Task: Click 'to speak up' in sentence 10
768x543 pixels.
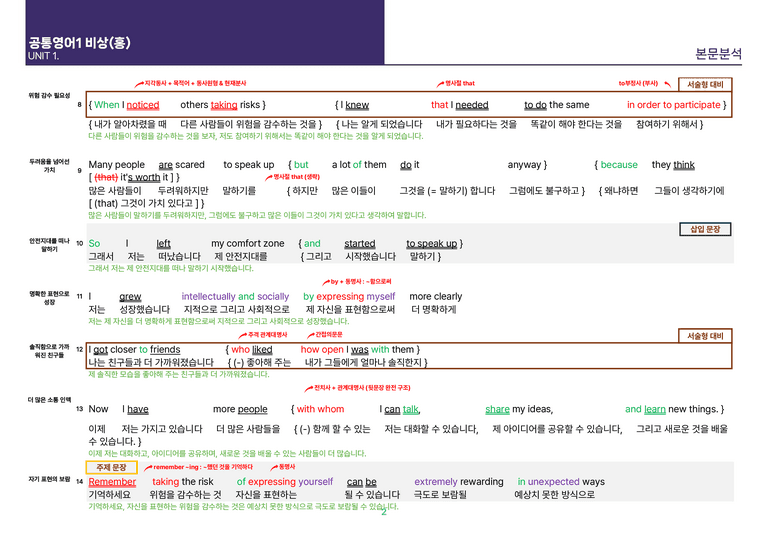Action: pyautogui.click(x=432, y=243)
